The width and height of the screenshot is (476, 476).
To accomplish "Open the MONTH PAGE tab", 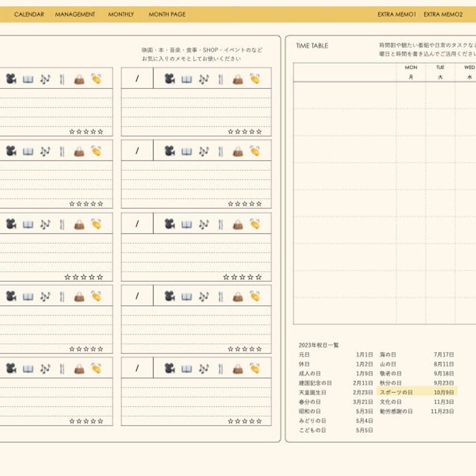I will (167, 14).
